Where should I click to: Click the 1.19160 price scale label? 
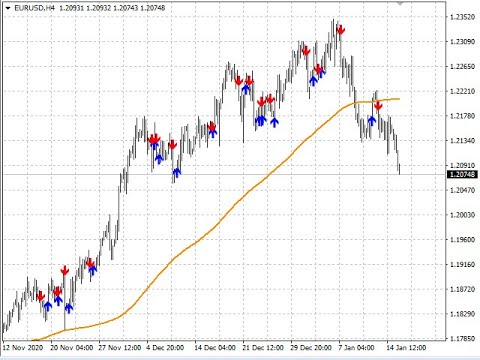(462, 264)
